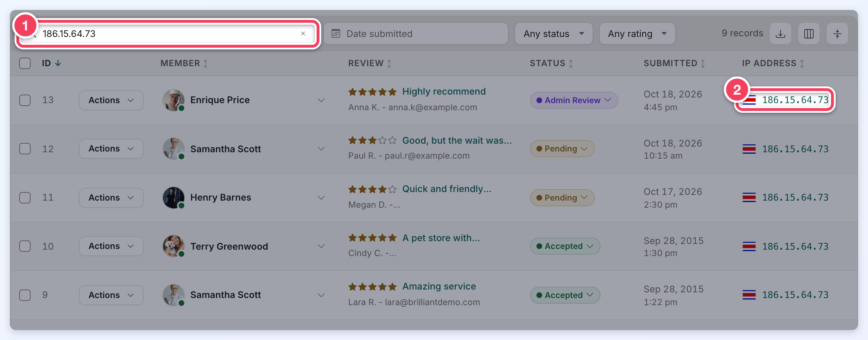
Task: Click Samantha Scott's name in row 12
Action: [x=226, y=149]
